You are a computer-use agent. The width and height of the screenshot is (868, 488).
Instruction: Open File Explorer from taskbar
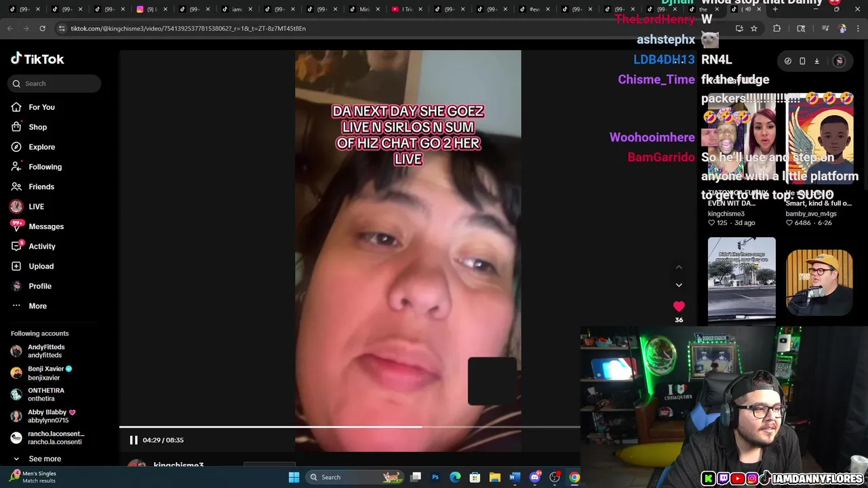pos(494,477)
